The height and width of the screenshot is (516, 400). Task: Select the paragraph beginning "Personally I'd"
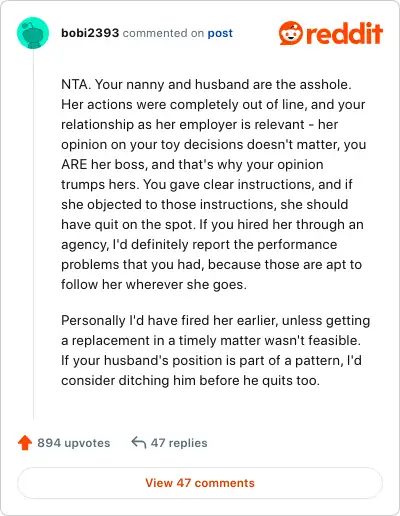tap(215, 350)
